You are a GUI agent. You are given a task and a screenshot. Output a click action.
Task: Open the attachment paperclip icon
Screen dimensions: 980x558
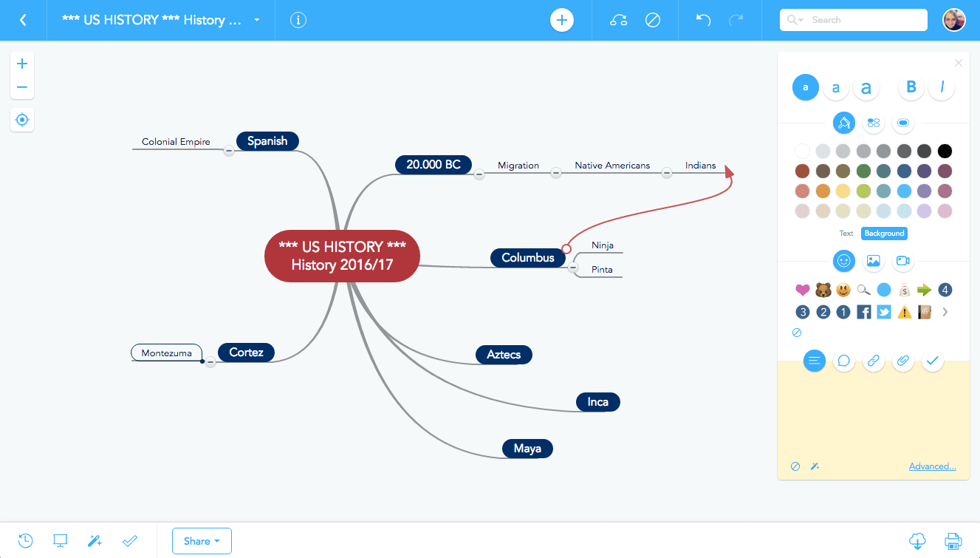(x=902, y=361)
